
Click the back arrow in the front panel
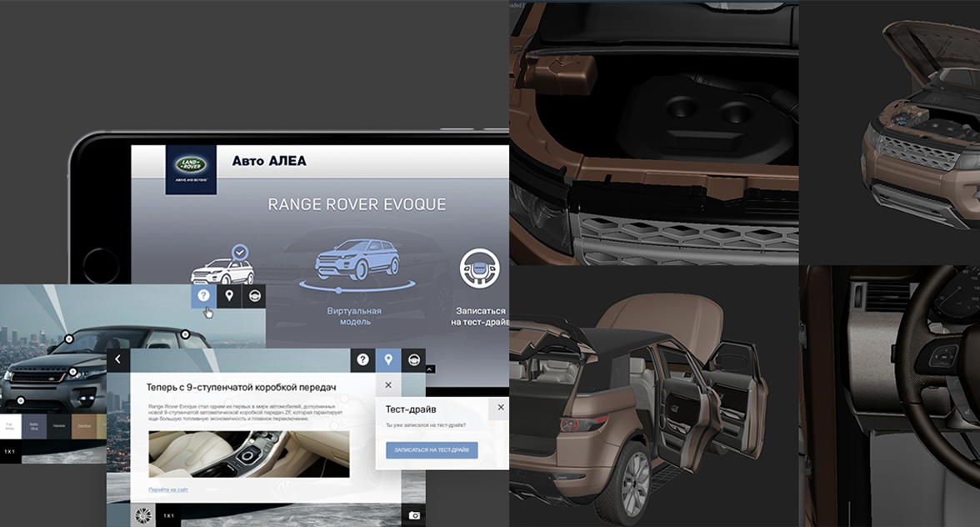[118, 359]
